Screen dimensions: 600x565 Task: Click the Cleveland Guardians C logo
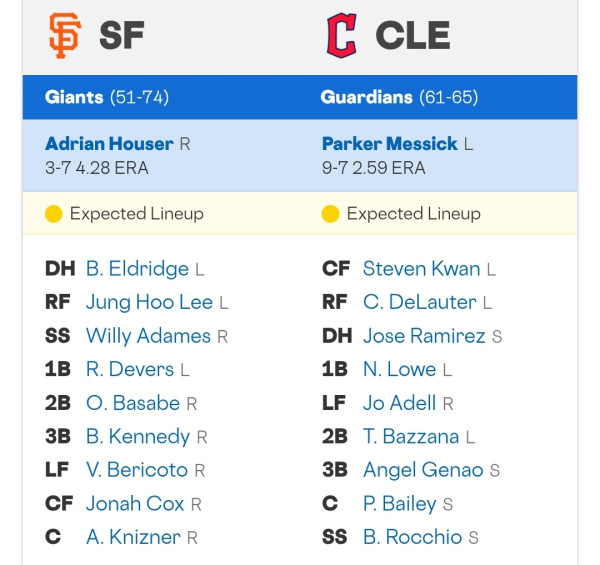tap(342, 35)
